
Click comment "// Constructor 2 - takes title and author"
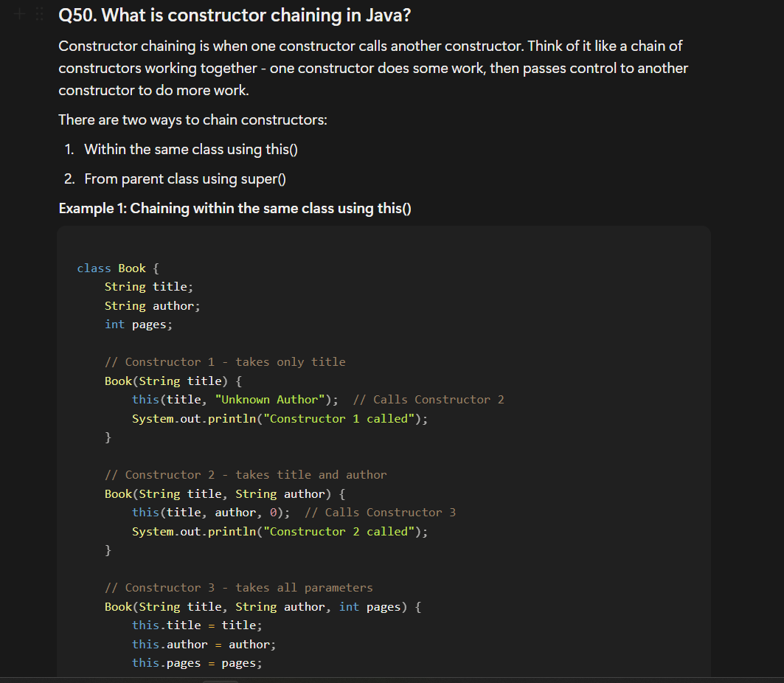(246, 475)
